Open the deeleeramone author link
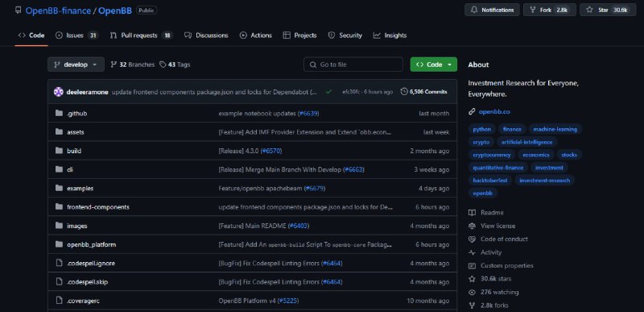Screen dimensions: 644x312 (87, 92)
